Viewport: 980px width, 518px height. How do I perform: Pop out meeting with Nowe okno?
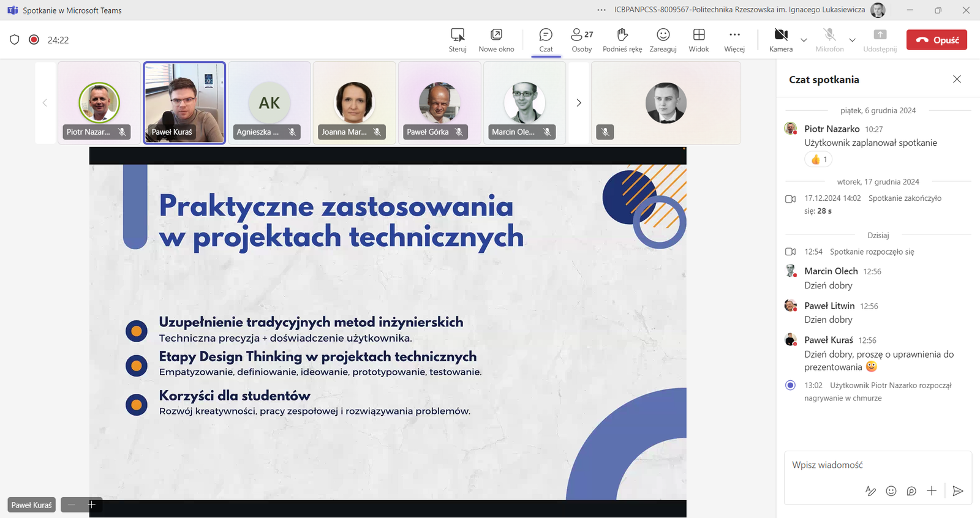[x=496, y=40]
